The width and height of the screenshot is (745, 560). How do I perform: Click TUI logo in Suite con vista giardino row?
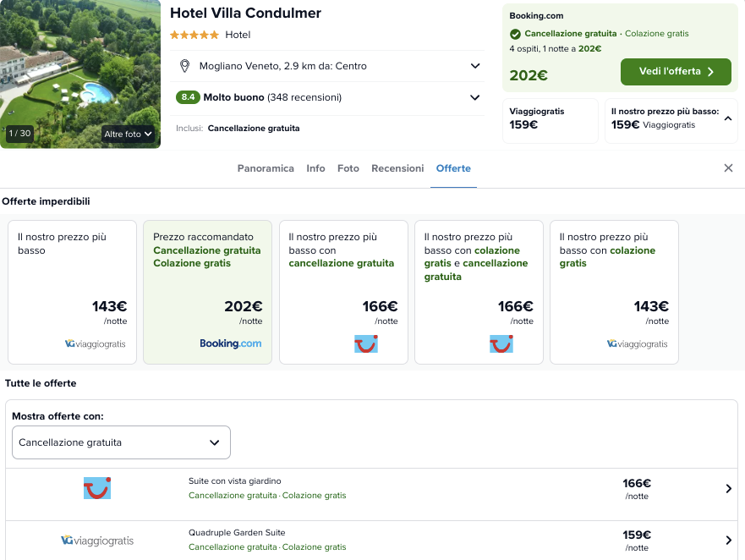pyautogui.click(x=97, y=488)
